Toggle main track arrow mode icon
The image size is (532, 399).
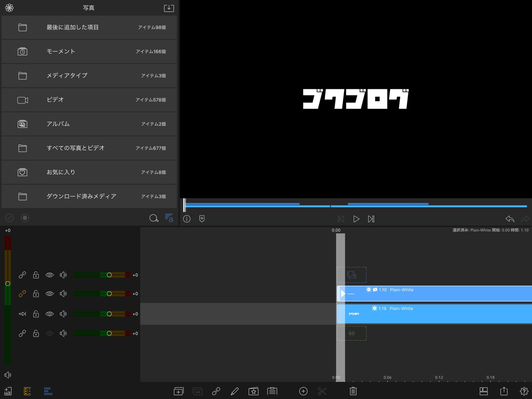pos(22,314)
